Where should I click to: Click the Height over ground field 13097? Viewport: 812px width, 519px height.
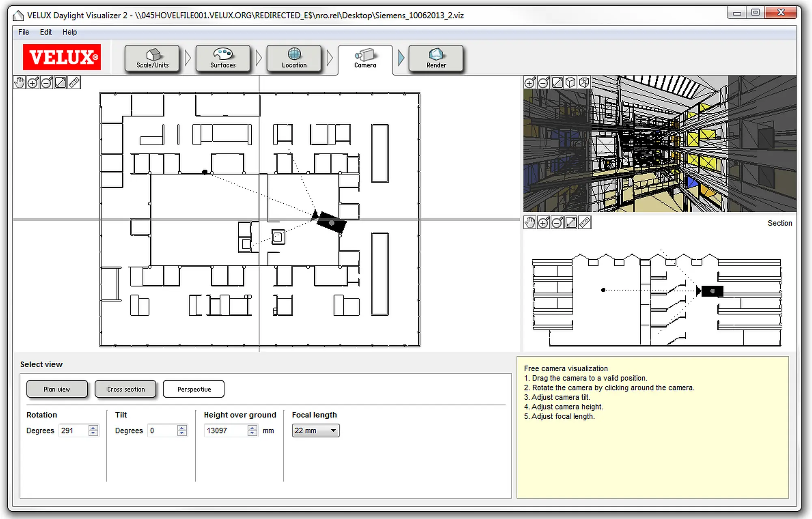pos(226,430)
